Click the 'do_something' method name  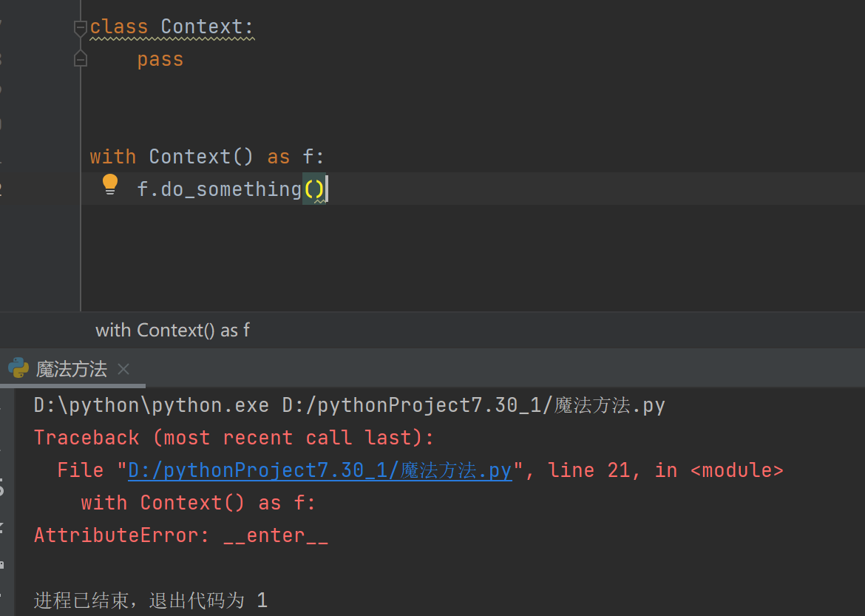coord(231,189)
